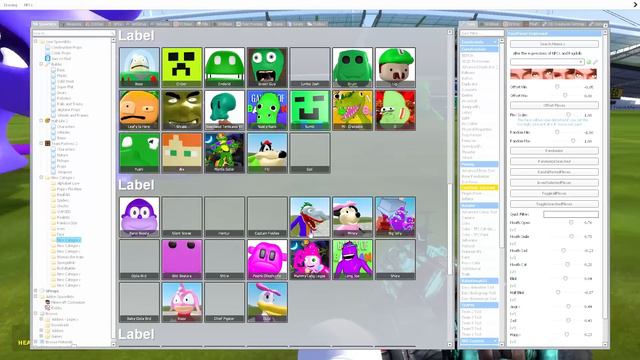Select the crocodile on yellow background icon
Viewport: 640px width, 360px height.
(352, 110)
